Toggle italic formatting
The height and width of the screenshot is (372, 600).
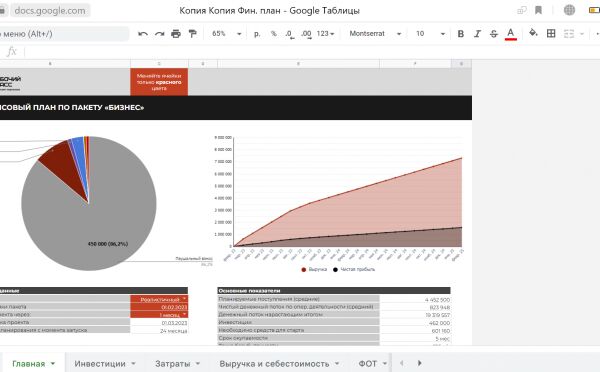(477, 34)
